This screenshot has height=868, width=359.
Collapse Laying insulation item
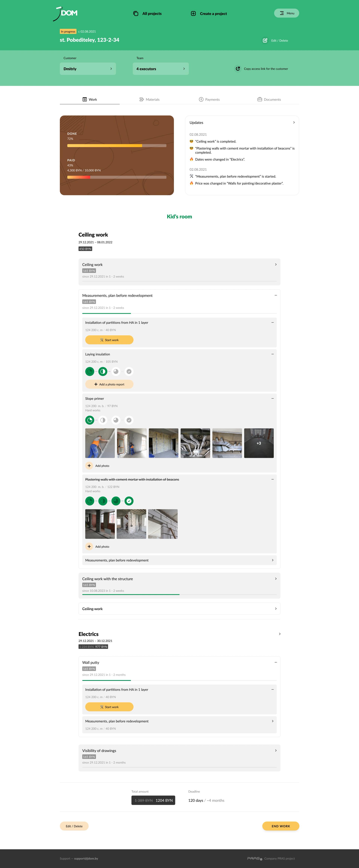tap(272, 354)
